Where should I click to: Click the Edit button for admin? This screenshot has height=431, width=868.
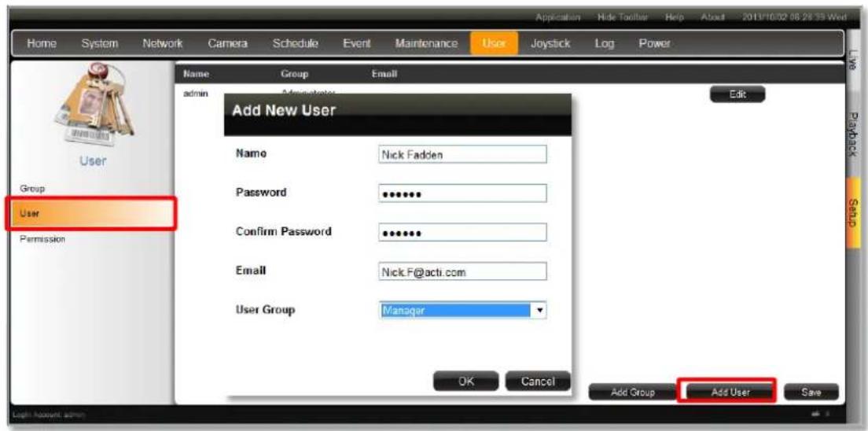click(737, 94)
